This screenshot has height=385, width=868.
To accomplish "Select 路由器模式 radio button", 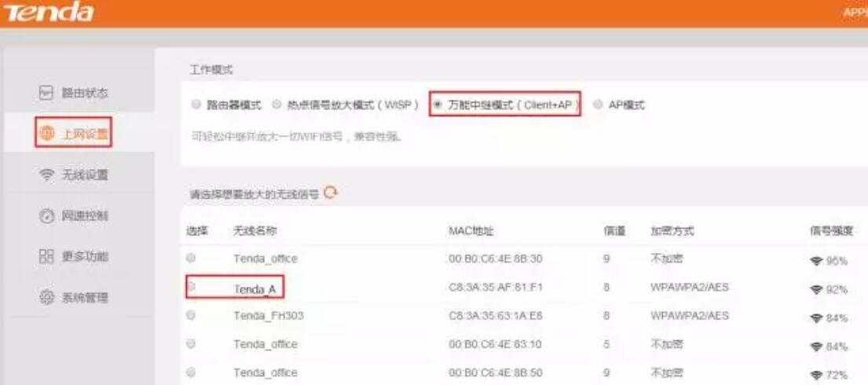I will pos(196,104).
